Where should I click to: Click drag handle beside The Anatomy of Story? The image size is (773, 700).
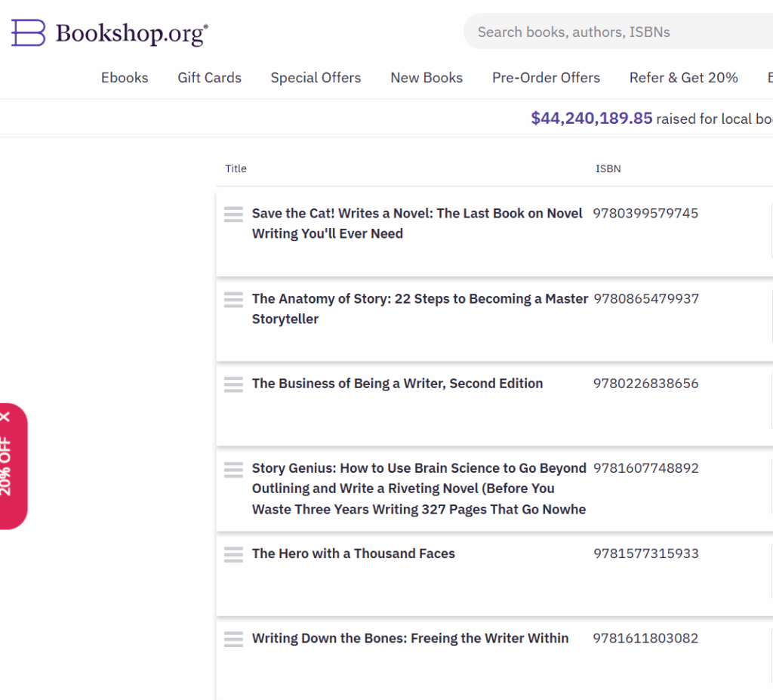point(233,300)
